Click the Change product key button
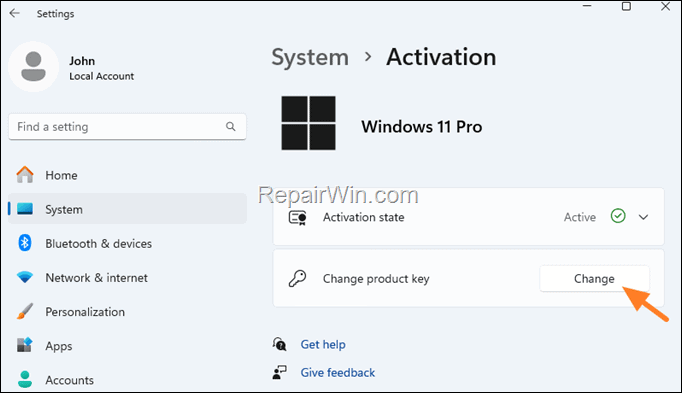 click(x=594, y=279)
